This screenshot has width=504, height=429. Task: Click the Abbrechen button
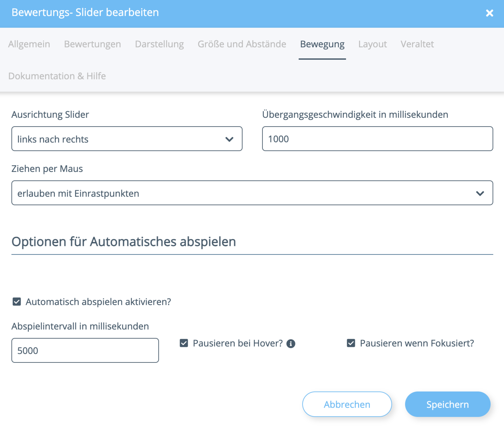[x=347, y=405]
